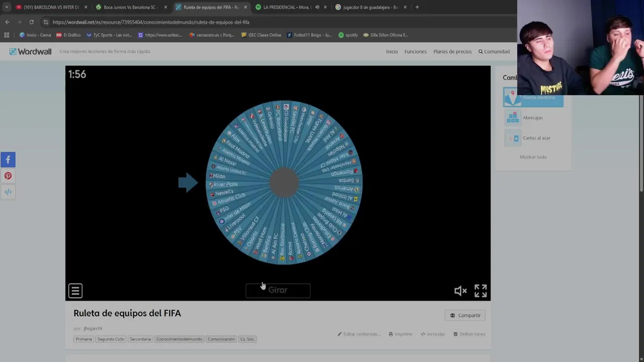Open a new browser tab
The width and height of the screenshot is (644, 362).
coord(417,7)
